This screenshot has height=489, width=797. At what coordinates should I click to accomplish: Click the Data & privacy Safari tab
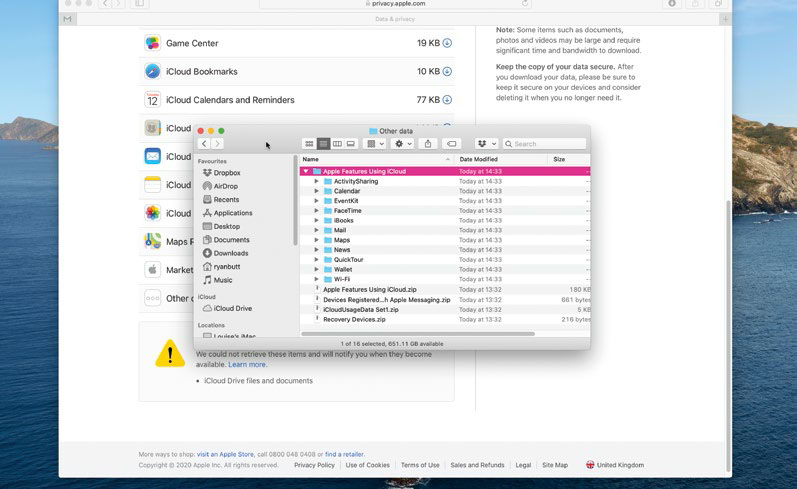[x=395, y=19]
